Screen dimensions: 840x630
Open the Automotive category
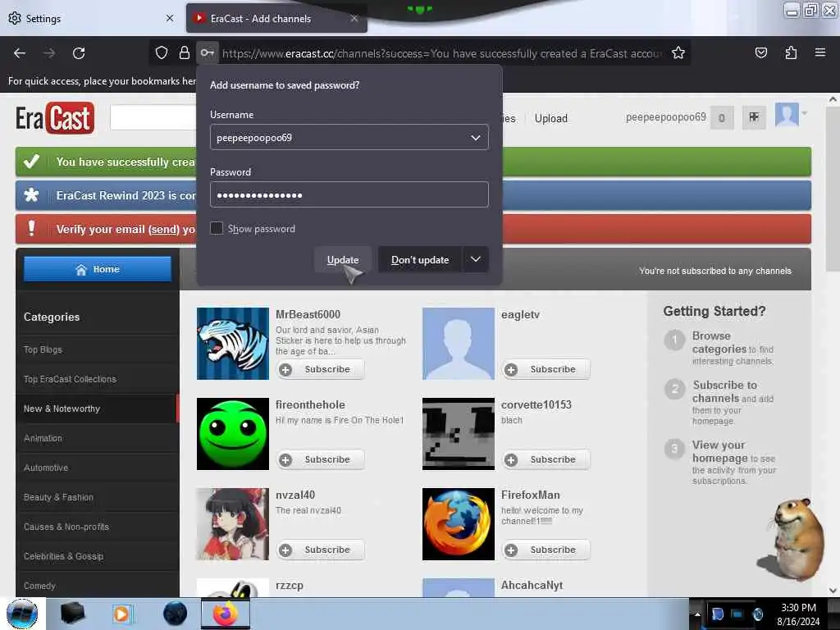pos(46,468)
